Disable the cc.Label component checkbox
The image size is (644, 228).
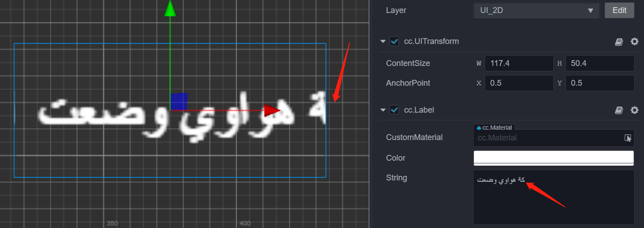pyautogui.click(x=394, y=110)
